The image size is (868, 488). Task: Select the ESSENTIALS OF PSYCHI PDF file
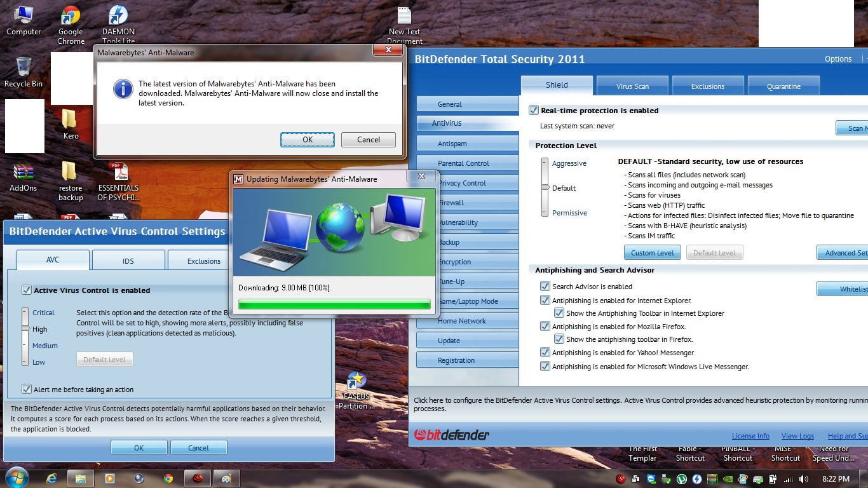coord(118,181)
